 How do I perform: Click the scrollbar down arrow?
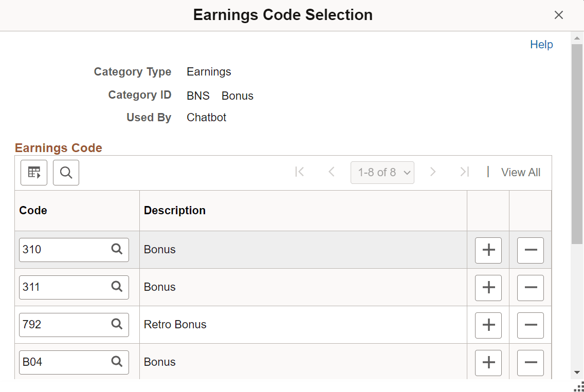point(577,372)
